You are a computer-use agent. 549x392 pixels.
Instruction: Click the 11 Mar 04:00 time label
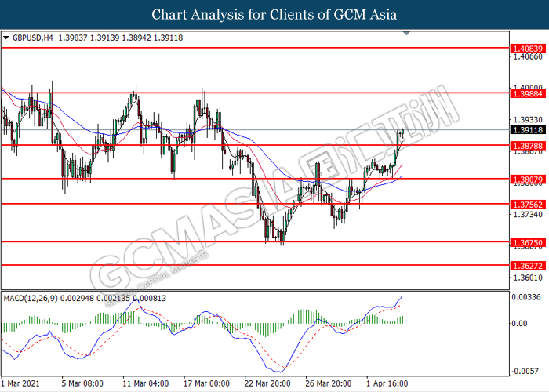click(146, 383)
